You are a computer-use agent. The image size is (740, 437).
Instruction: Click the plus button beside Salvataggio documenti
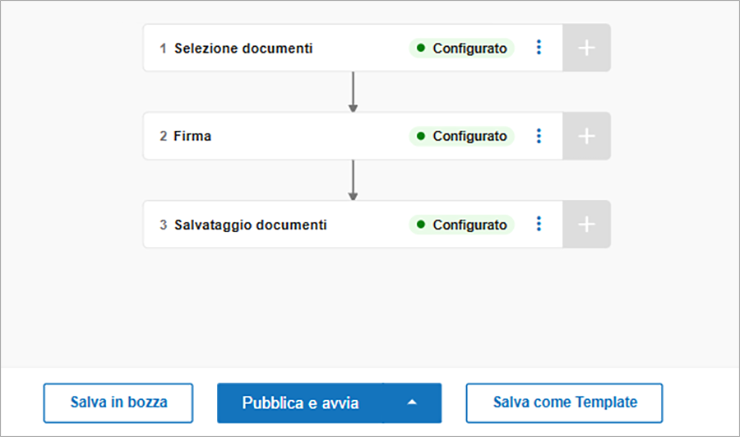pyautogui.click(x=587, y=224)
